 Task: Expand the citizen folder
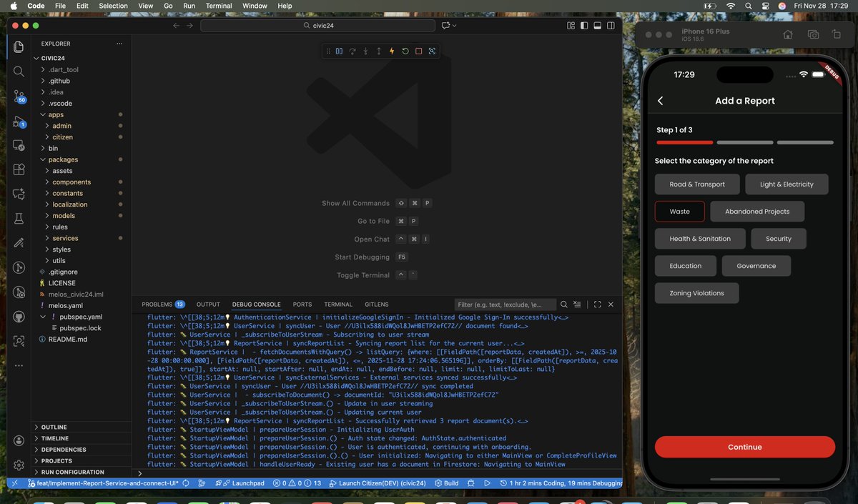coord(82,137)
